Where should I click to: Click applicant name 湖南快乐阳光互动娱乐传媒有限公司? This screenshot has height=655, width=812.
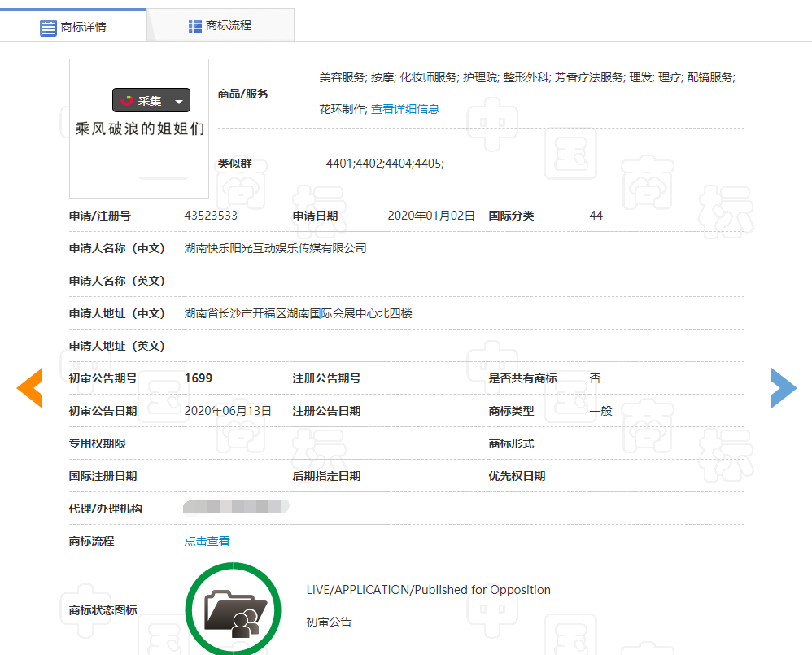tap(275, 248)
